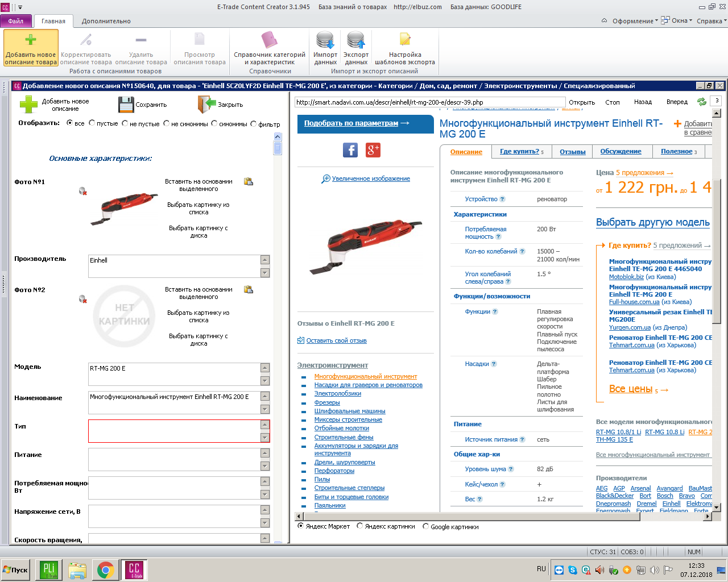Switch to the 'Дополнительно' ribbon tab
Screen dimensions: 728x582
106,21
